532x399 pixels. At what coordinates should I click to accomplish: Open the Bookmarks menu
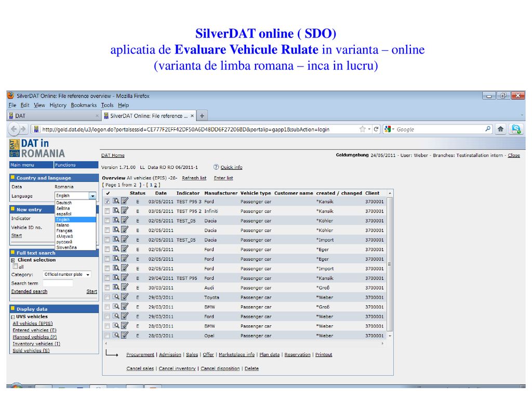pos(84,105)
